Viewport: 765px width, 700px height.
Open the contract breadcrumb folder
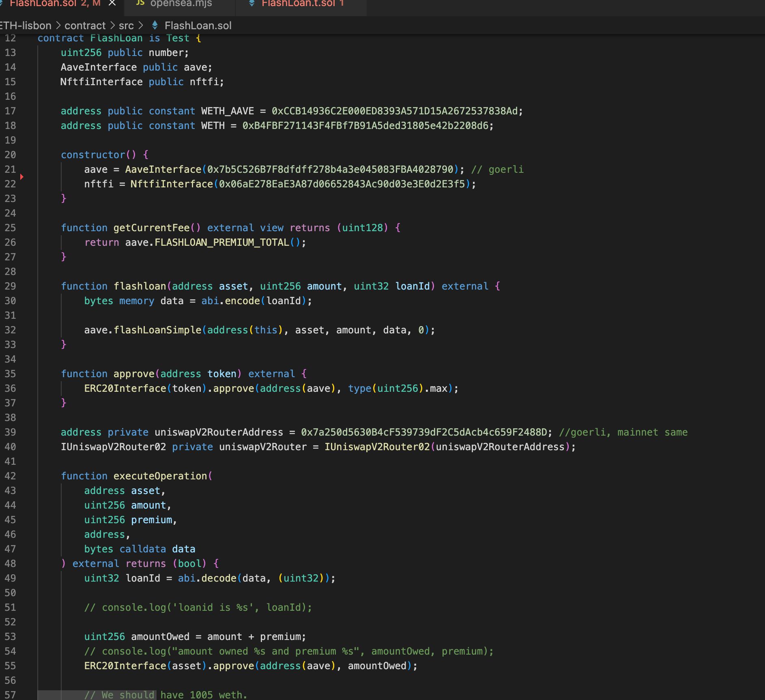(85, 26)
